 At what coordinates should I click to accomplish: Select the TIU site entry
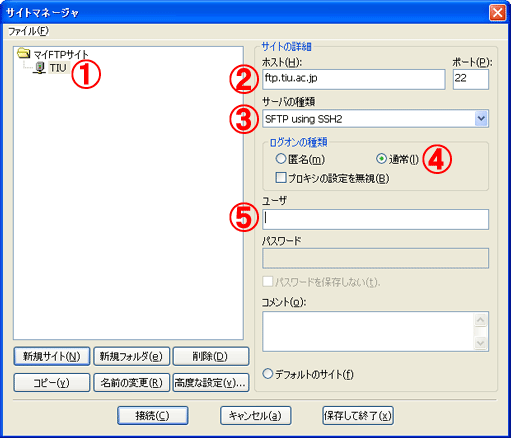58,68
